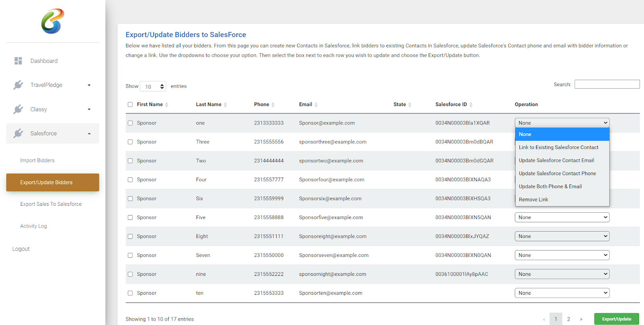Click the previous page arrow
This screenshot has width=644, height=325.
pyautogui.click(x=544, y=319)
